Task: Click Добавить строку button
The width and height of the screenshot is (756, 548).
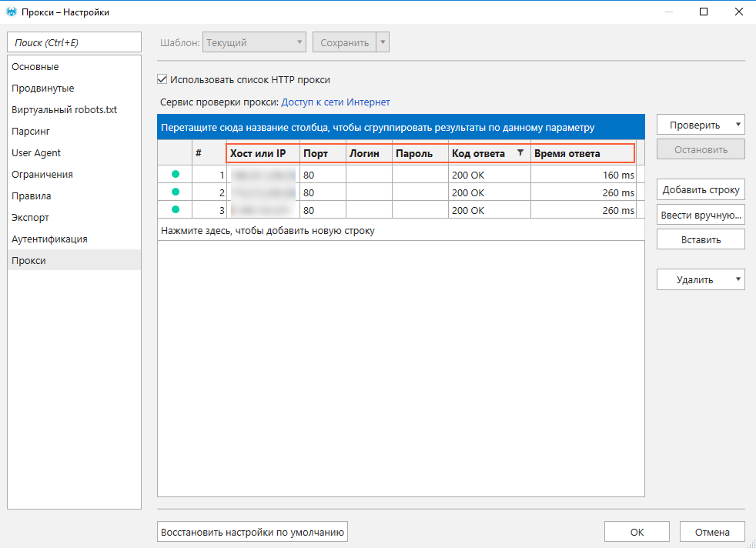Action: (x=701, y=189)
